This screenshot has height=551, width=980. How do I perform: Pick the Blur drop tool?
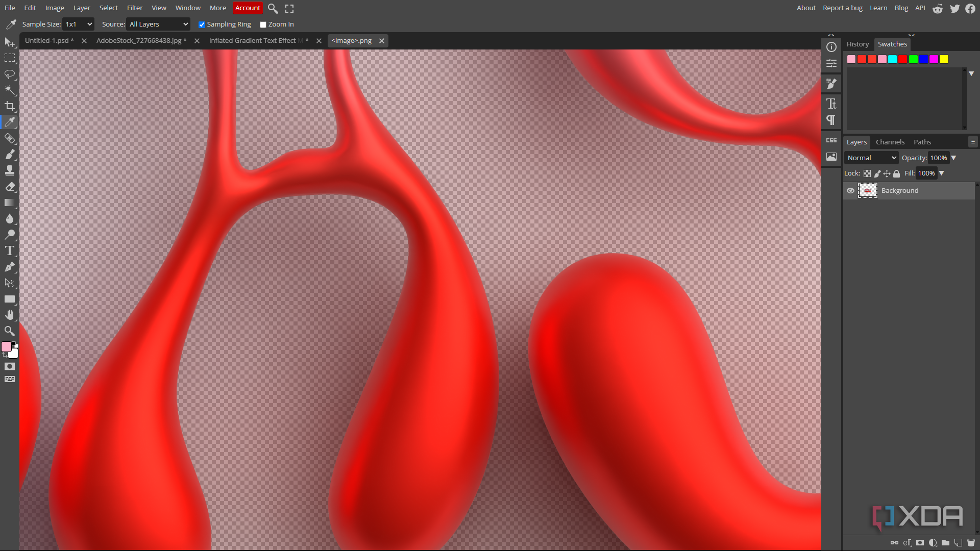pos(10,219)
